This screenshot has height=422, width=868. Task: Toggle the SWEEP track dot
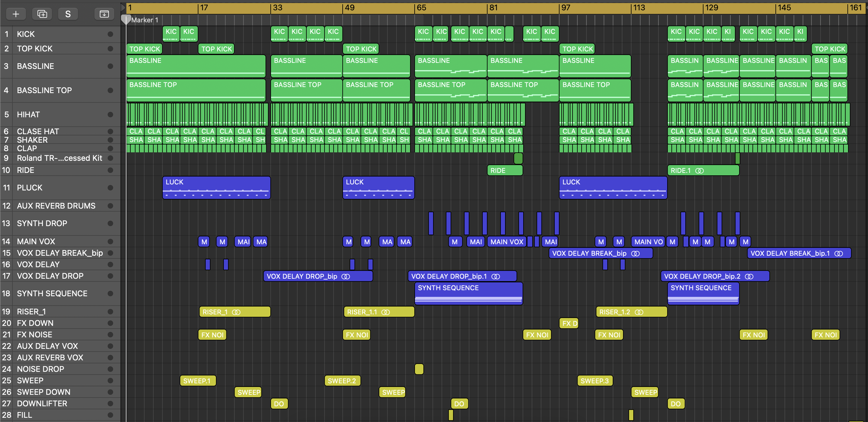click(110, 381)
